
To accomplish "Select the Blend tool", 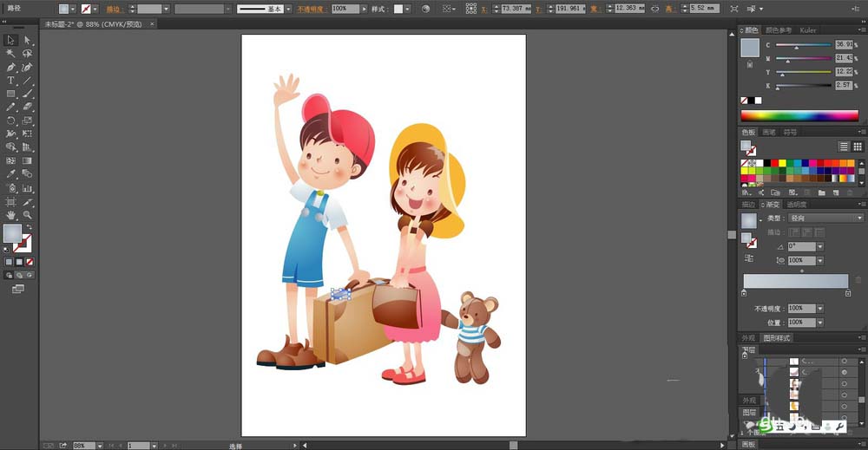I will [27, 173].
